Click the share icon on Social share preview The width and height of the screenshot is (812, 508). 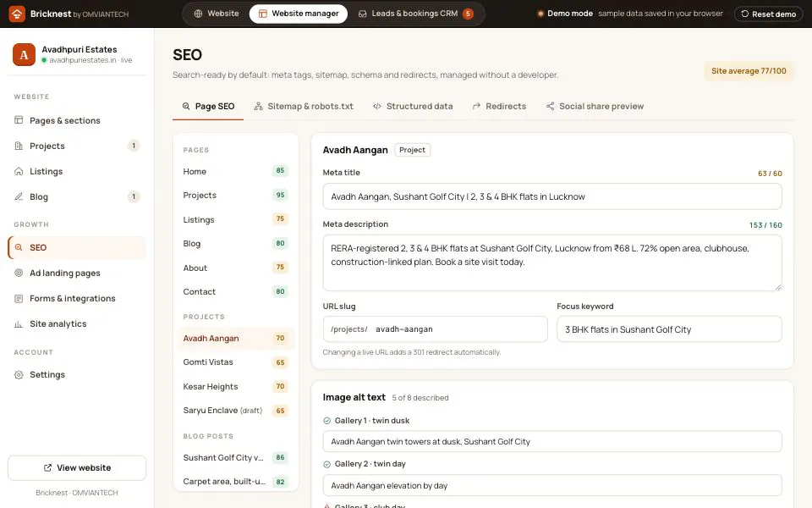tap(550, 107)
